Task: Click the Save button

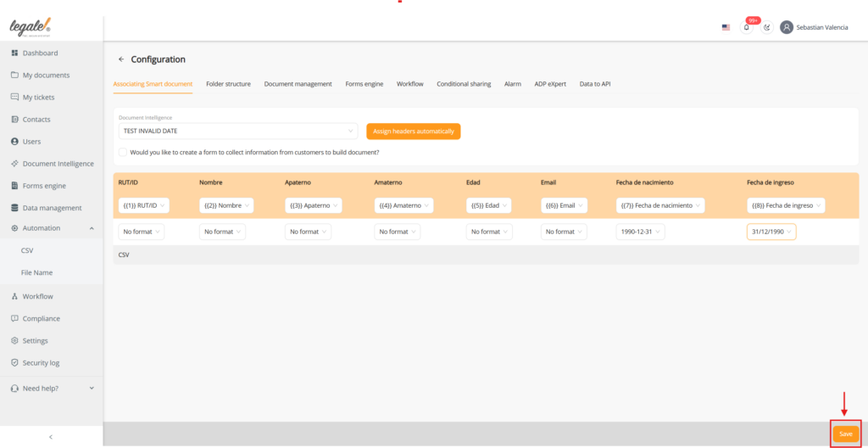Action: coord(846,434)
